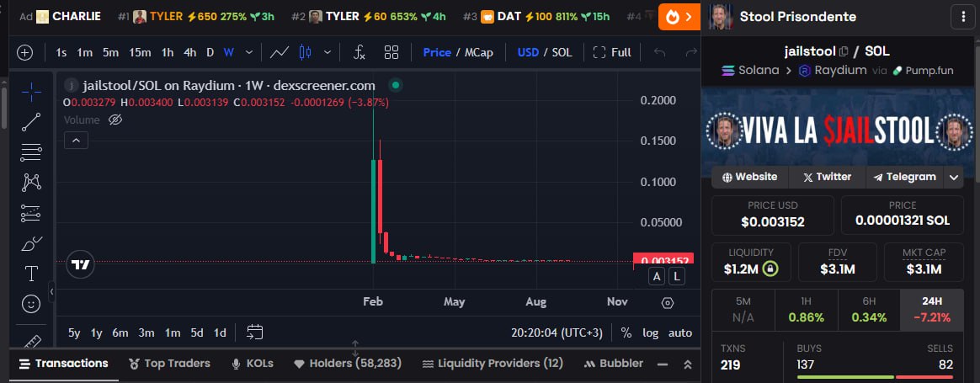980x383 pixels.
Task: Open the chart layout grid selector
Action: pos(391,52)
